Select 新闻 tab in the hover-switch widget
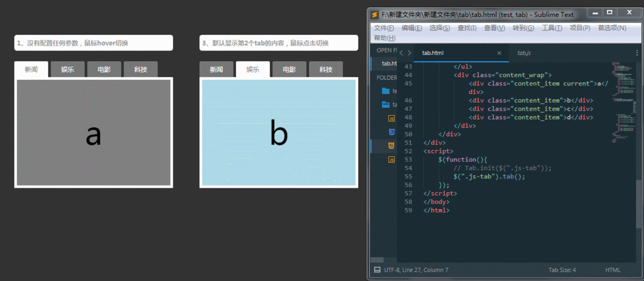Image resolution: width=644 pixels, height=281 pixels. click(x=31, y=69)
